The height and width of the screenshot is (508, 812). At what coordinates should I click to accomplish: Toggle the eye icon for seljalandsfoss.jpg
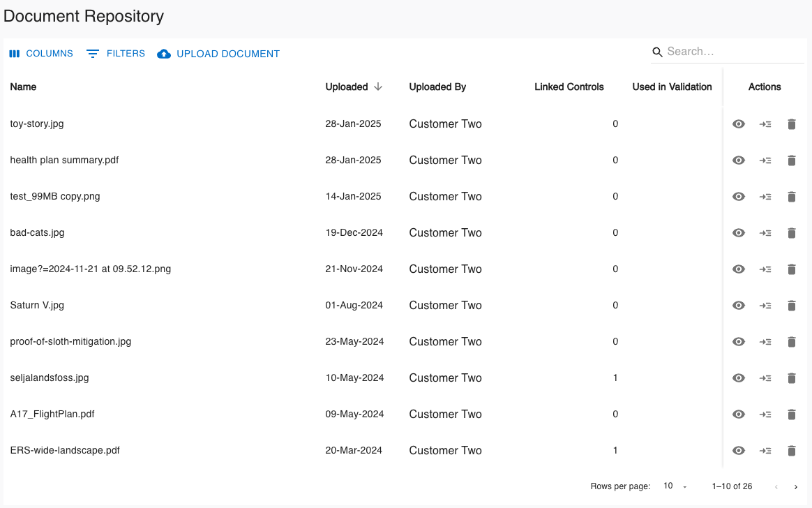click(738, 378)
